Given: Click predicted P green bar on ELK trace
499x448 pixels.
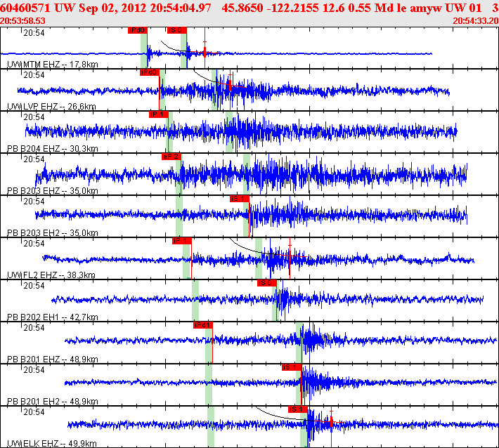Looking at the screenshot, I should (211, 427).
